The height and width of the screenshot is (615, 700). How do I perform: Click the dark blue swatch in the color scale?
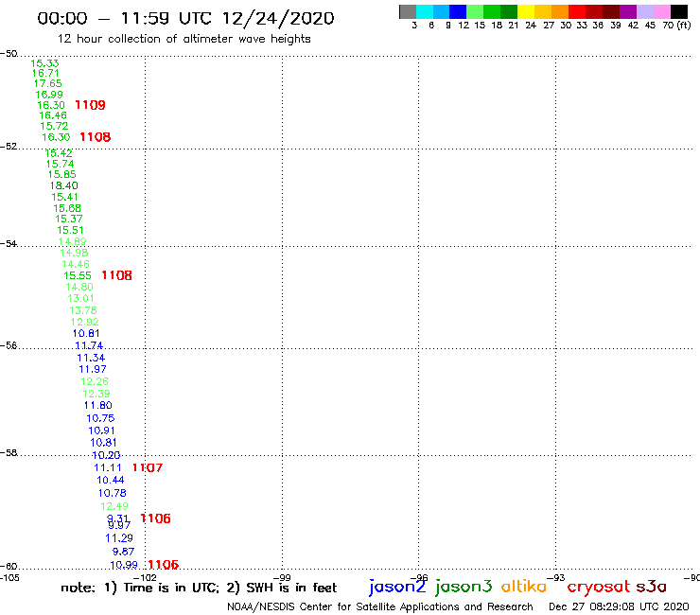[x=459, y=11]
